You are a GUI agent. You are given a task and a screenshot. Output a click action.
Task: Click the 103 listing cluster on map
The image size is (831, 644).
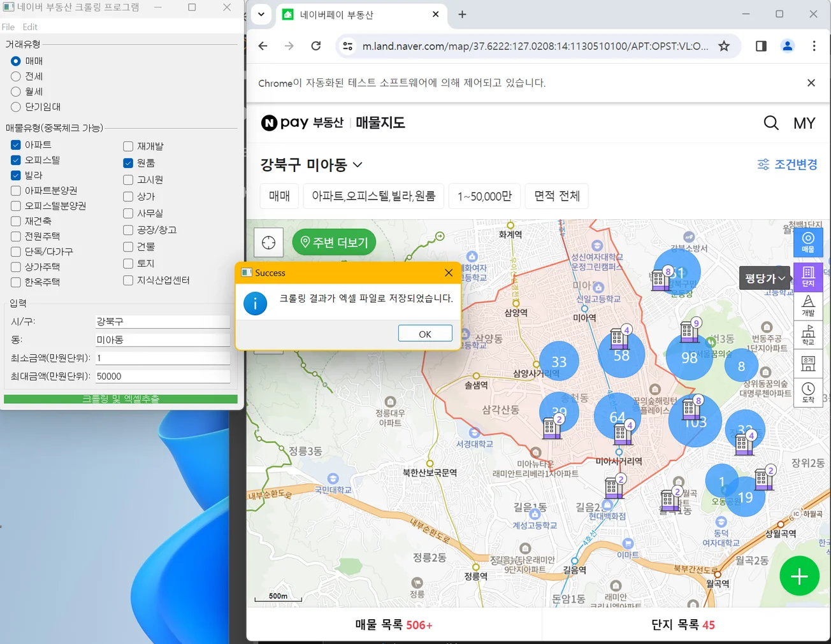(695, 422)
